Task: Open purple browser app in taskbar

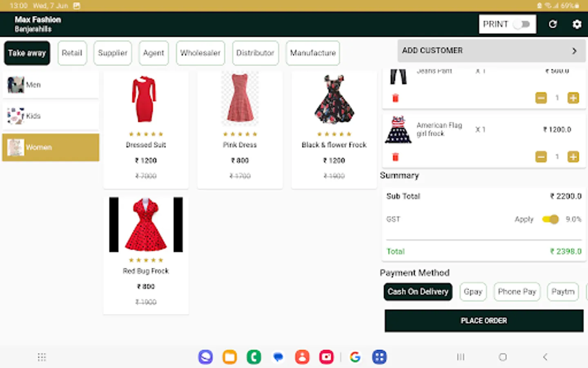Action: tap(205, 357)
